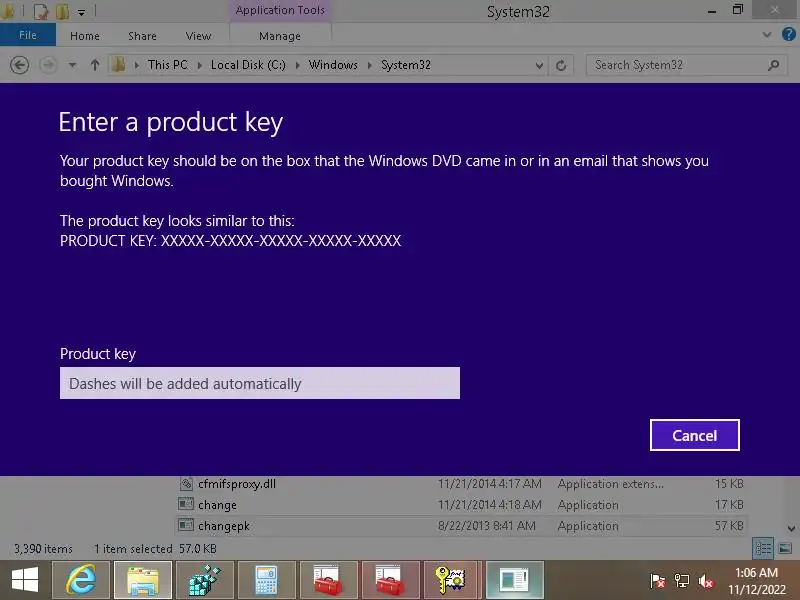Open the second red toolbox taskbar icon
Screen dimensions: 800x600
click(x=390, y=580)
